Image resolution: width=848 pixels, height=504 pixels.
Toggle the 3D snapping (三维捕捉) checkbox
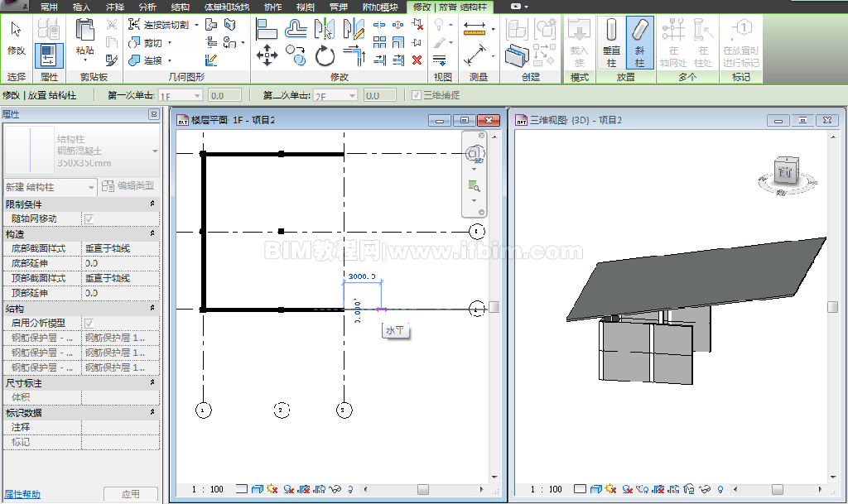417,95
